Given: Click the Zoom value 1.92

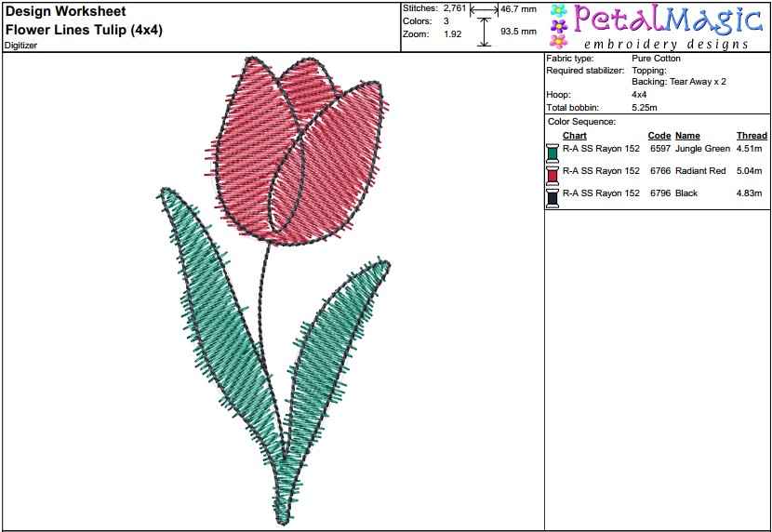Looking at the screenshot, I should (x=452, y=34).
